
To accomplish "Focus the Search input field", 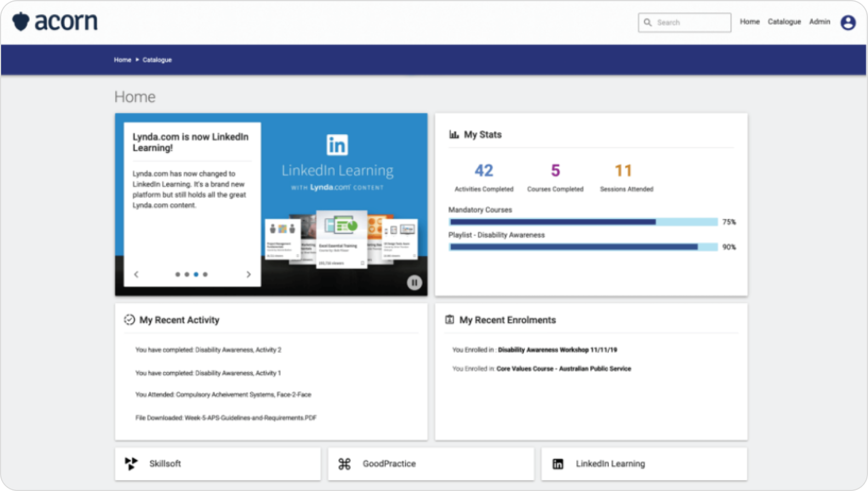I will pos(684,22).
